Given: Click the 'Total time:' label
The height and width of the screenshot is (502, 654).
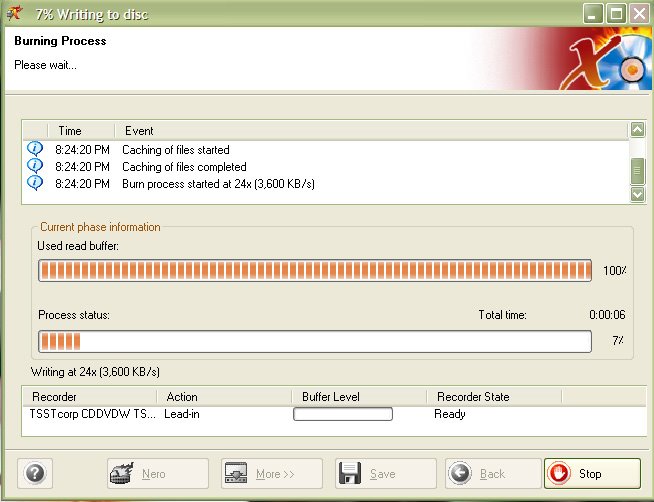Looking at the screenshot, I should click(x=502, y=315).
